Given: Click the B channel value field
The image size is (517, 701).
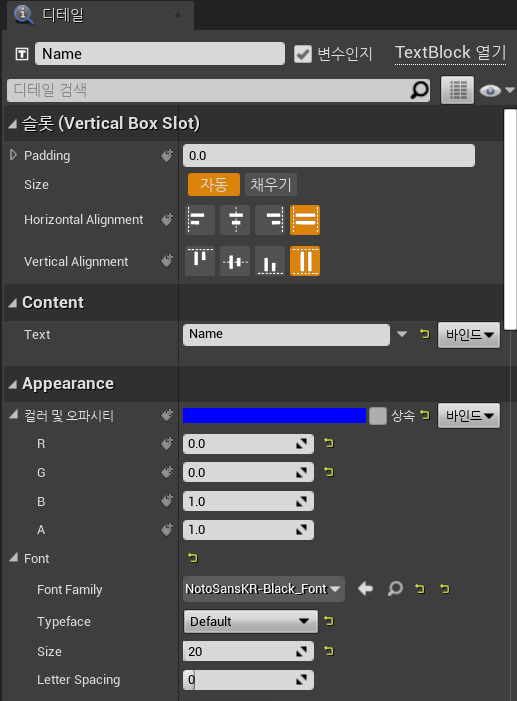Looking at the screenshot, I should coord(248,501).
